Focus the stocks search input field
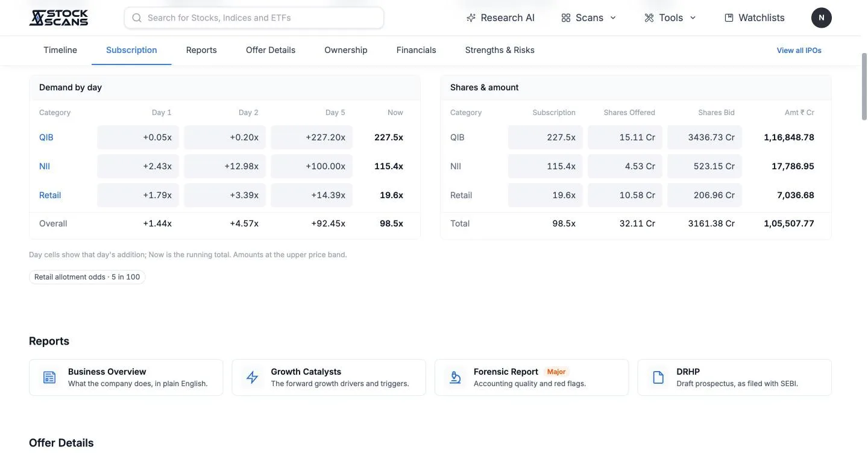 254,18
